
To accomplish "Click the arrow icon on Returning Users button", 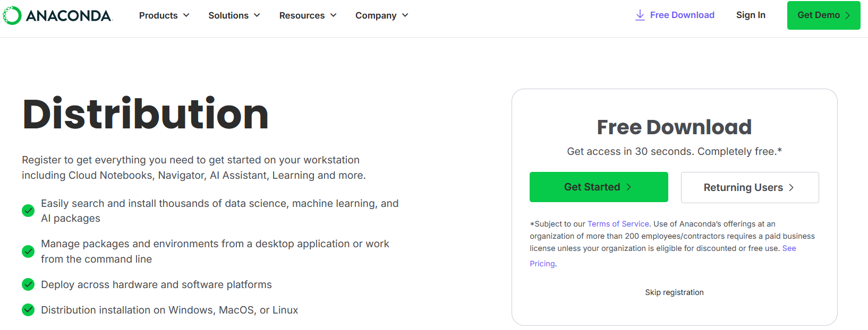I will pos(791,187).
